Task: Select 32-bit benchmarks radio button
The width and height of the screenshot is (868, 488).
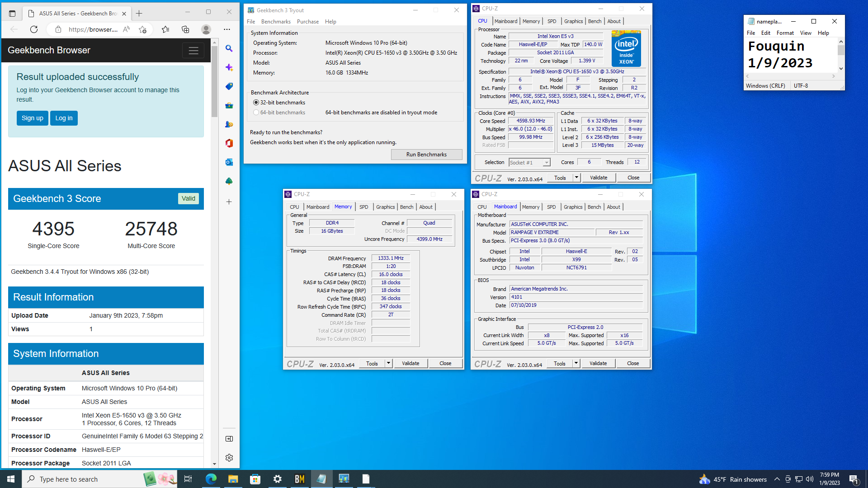Action: coord(256,103)
